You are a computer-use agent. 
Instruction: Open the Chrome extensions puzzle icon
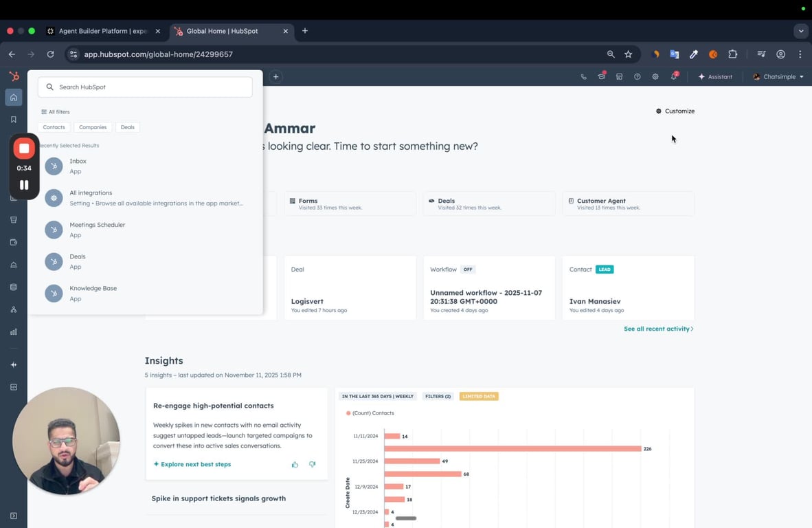[x=733, y=54]
